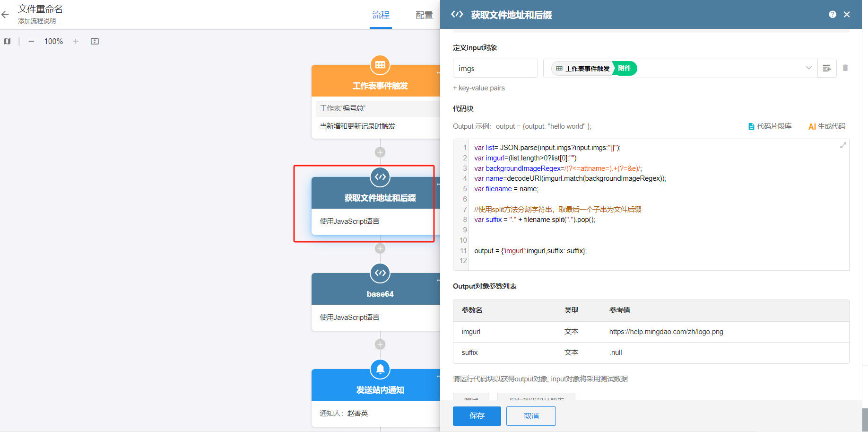Screen dimensions: 868x432
Task: Generate code with AI
Action: (827, 126)
